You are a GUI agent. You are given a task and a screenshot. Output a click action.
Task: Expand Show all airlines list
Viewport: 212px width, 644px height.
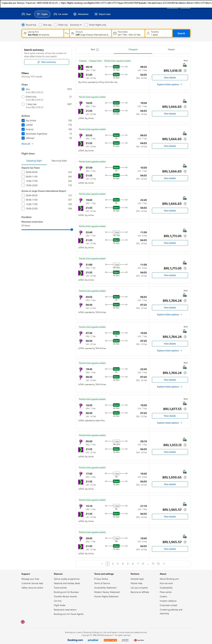click(27, 144)
